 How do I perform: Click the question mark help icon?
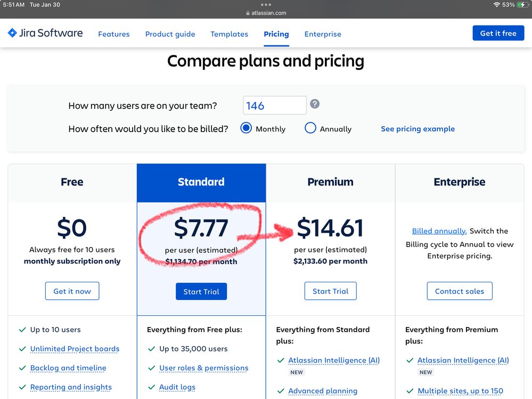[x=315, y=104]
